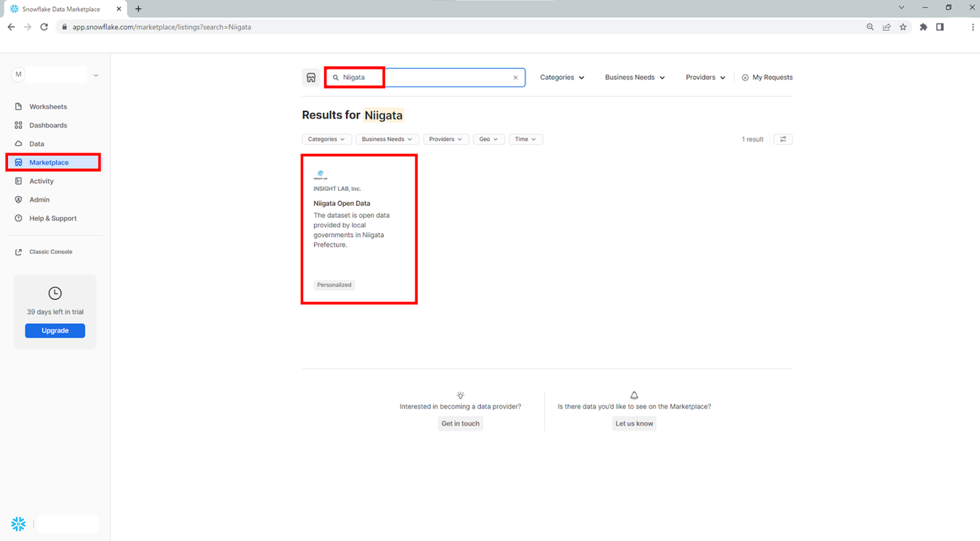This screenshot has height=541, width=980.
Task: Click the Marketplace home store icon
Action: pyautogui.click(x=310, y=77)
